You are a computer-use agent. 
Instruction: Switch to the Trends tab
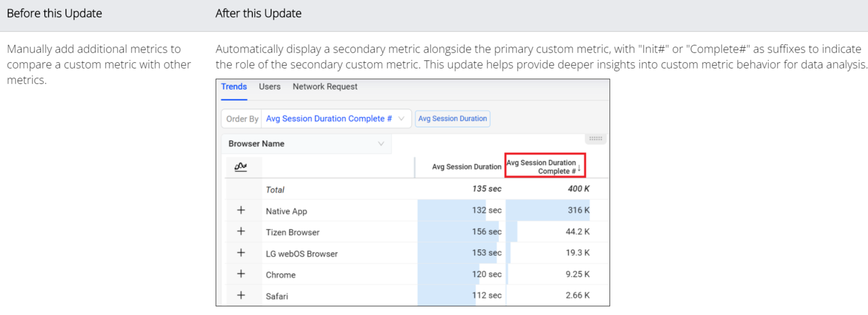click(x=234, y=87)
